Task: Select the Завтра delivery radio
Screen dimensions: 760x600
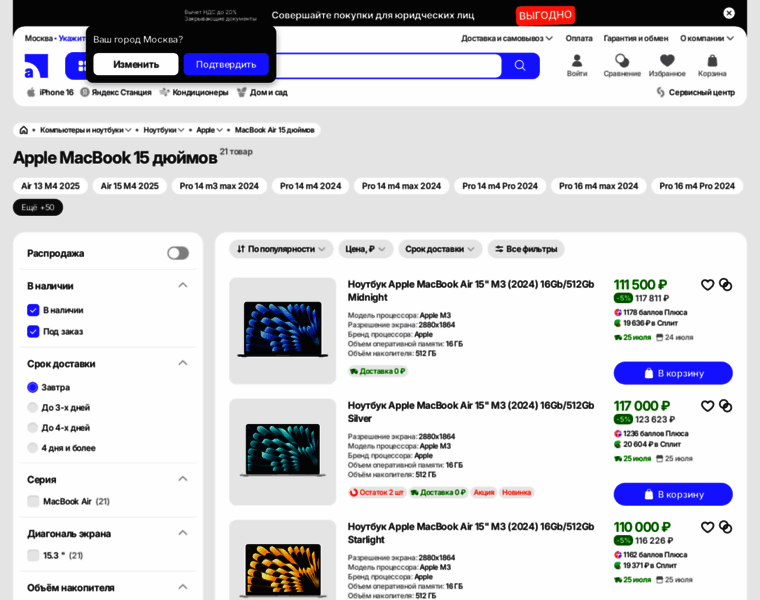Action: pyautogui.click(x=32, y=387)
